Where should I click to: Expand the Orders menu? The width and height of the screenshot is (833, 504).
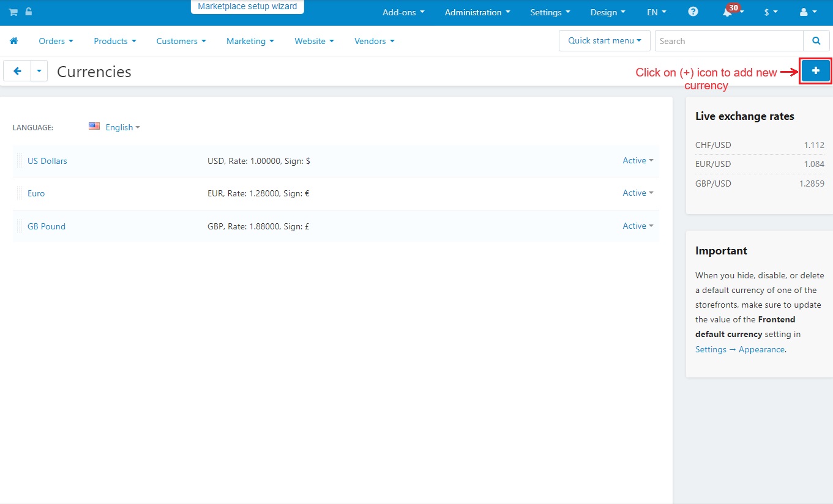point(56,41)
